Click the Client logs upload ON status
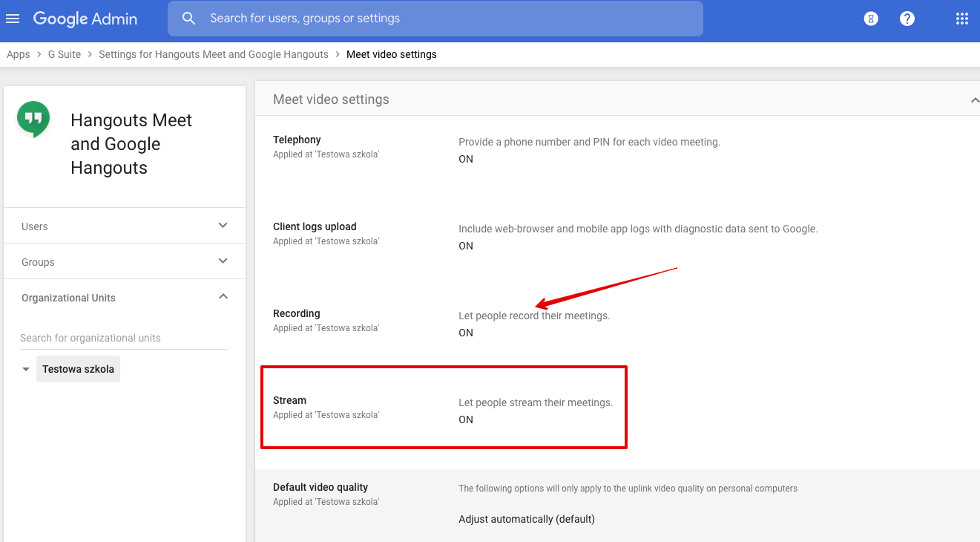The width and height of the screenshot is (980, 542). coord(466,246)
